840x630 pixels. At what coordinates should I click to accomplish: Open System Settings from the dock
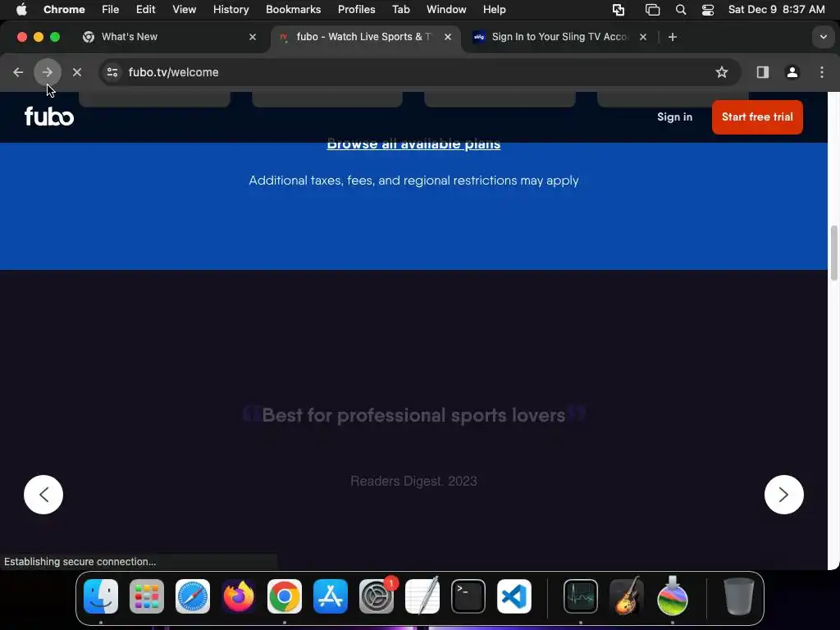(x=376, y=596)
